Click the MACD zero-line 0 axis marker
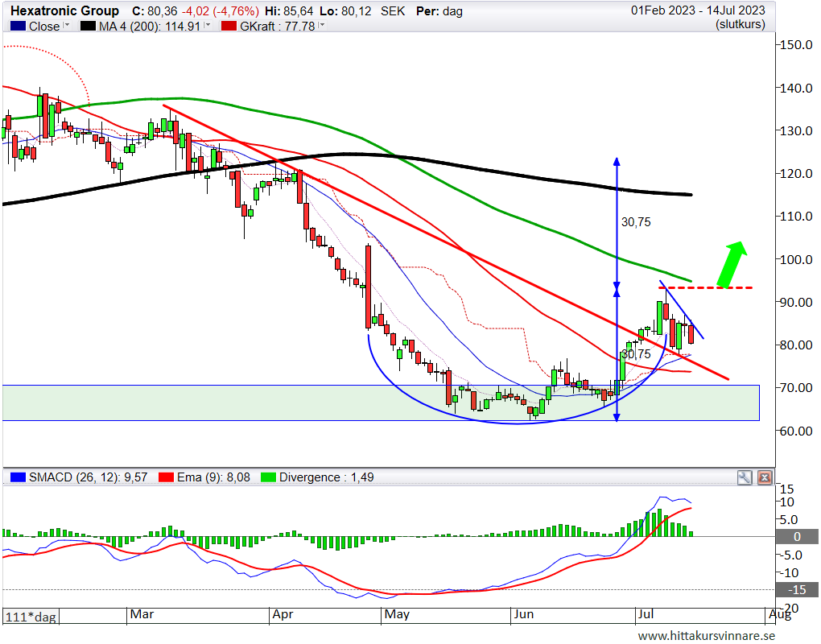Image resolution: width=821 pixels, height=644 pixels. (x=797, y=537)
